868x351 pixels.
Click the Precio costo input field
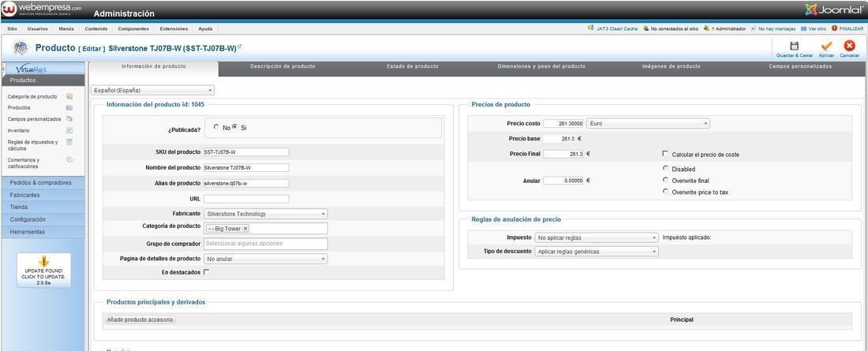point(563,124)
